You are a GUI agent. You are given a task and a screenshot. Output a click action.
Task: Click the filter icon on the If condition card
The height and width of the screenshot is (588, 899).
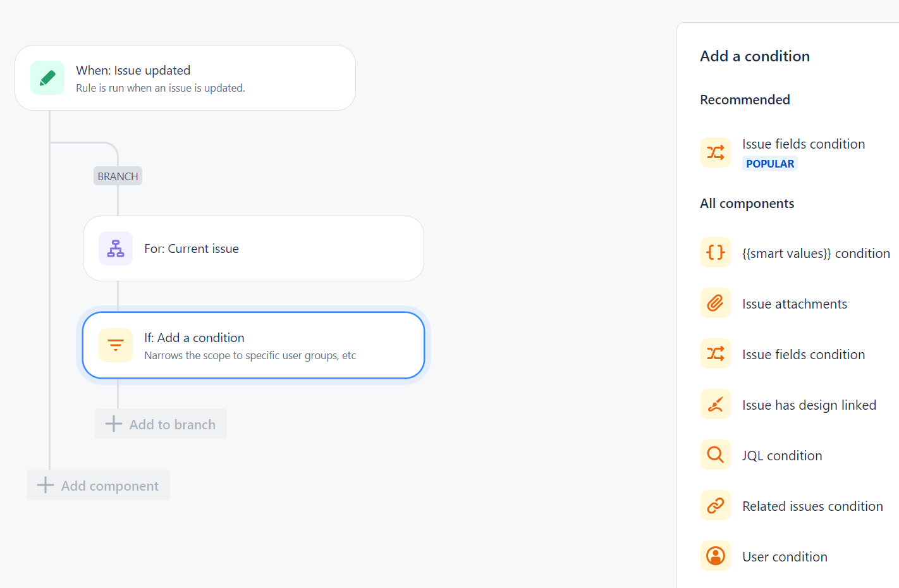(x=116, y=345)
